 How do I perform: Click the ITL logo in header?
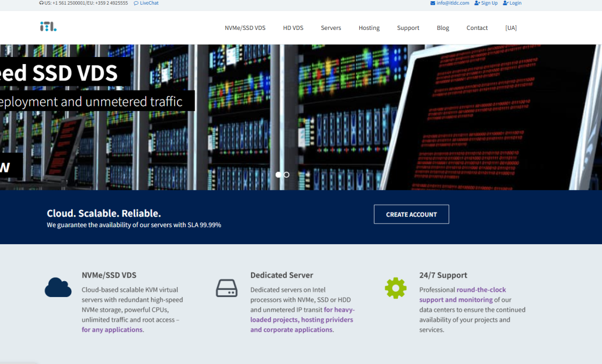click(x=48, y=26)
